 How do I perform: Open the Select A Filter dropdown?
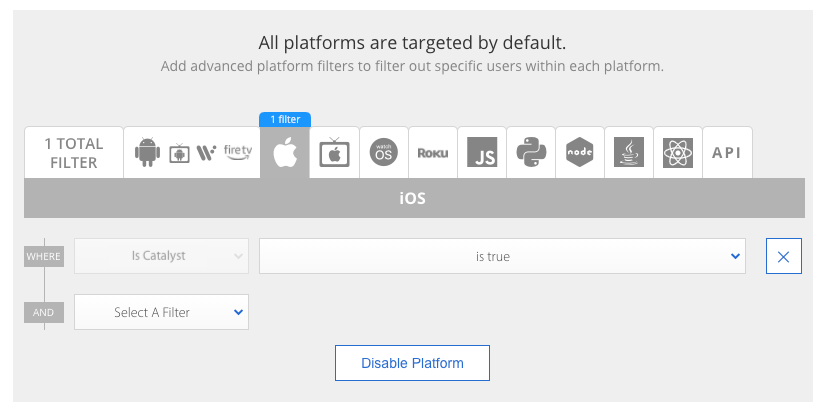pyautogui.click(x=161, y=312)
